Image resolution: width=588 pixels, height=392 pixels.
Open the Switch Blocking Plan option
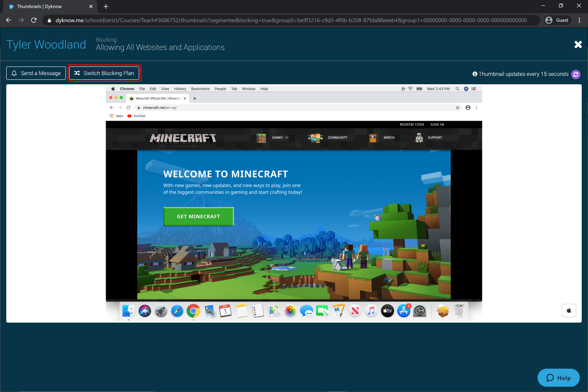pos(104,73)
